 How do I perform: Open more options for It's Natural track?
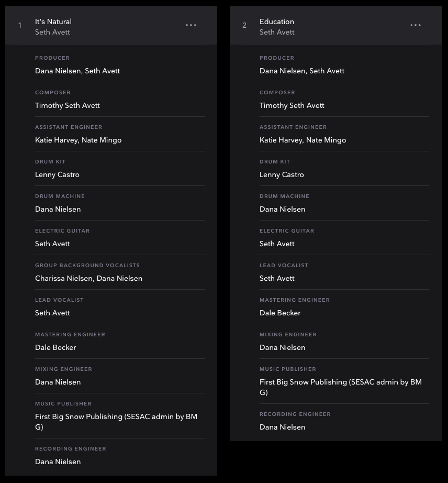pyautogui.click(x=191, y=25)
